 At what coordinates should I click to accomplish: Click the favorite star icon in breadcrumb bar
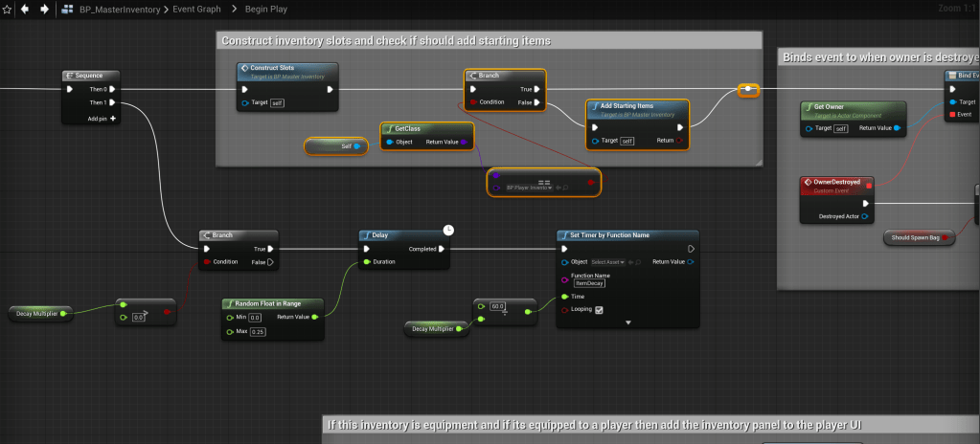coord(7,9)
